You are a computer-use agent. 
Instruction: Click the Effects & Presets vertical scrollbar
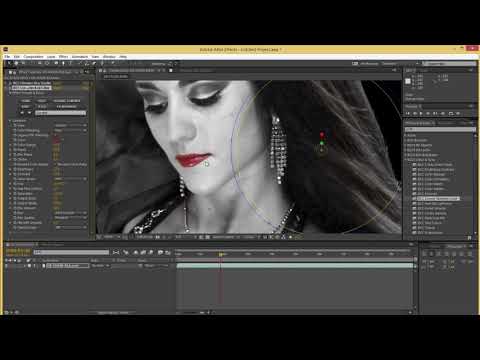point(475,183)
